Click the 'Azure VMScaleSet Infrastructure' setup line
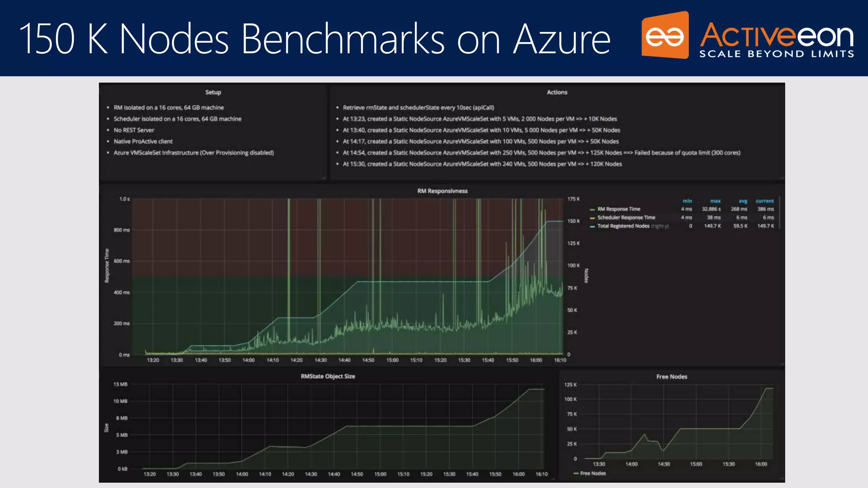The height and width of the screenshot is (488, 868). 194,153
